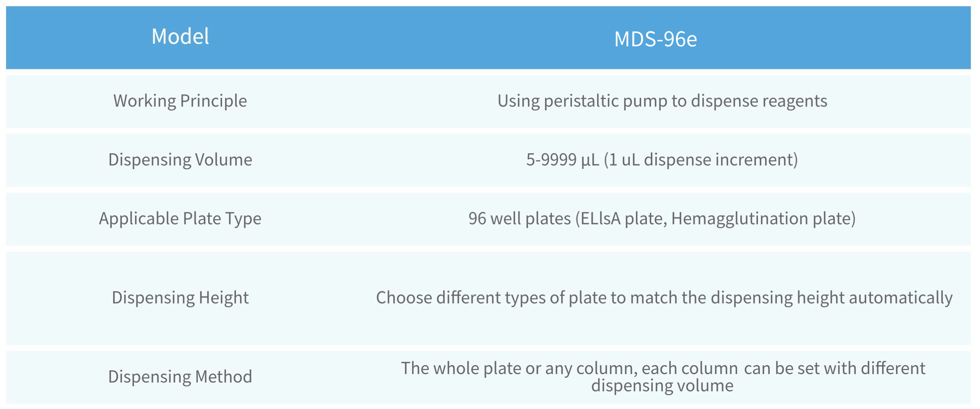Image resolution: width=980 pixels, height=409 pixels.
Task: Click the Dispensing Method label
Action: [180, 377]
